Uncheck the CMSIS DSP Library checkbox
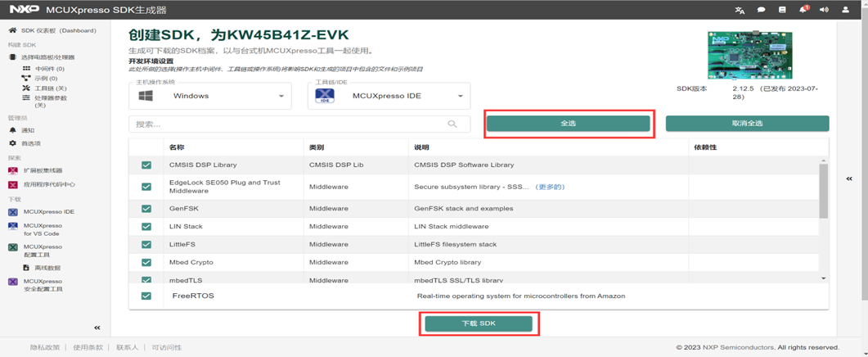The image size is (868, 357). (x=146, y=165)
